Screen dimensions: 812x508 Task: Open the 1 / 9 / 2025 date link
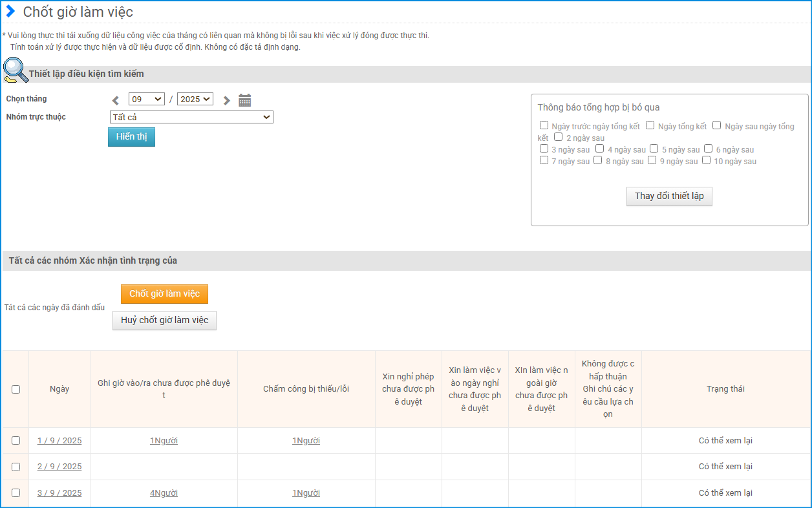[x=59, y=441]
